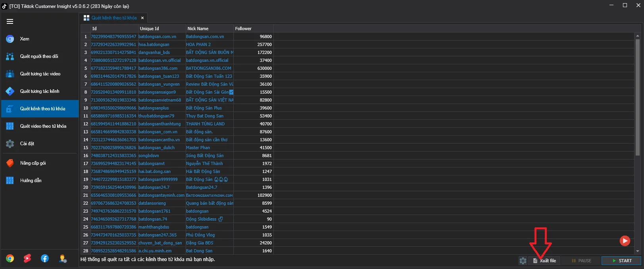Click the red icon beside Chrome at sidebar bottom
644x269 pixels.
27,259
